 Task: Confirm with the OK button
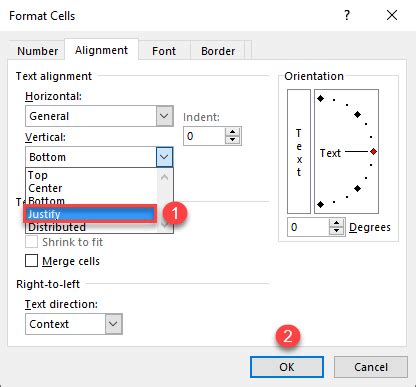pos(287,367)
